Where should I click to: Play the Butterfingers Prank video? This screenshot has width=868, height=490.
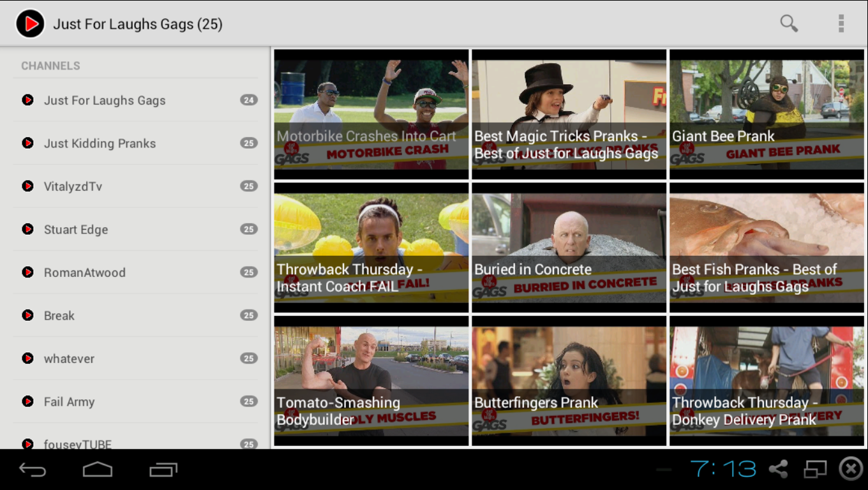[x=569, y=381]
